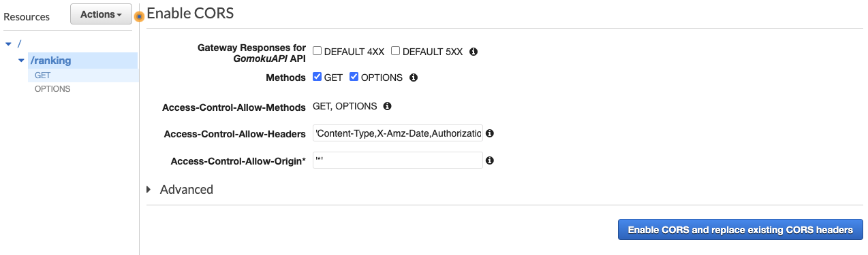The width and height of the screenshot is (868, 255).
Task: Click the orange dot beside Enable CORS title
Action: (139, 16)
